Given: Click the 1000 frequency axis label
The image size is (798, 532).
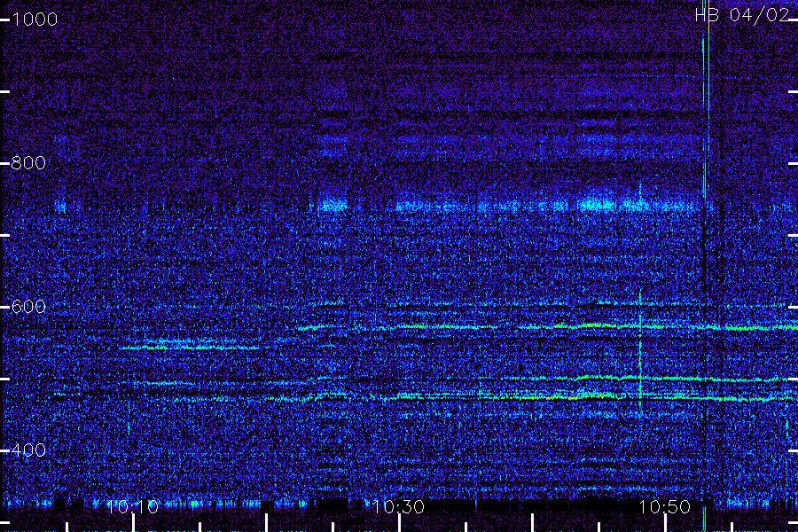Looking at the screenshot, I should [35, 20].
